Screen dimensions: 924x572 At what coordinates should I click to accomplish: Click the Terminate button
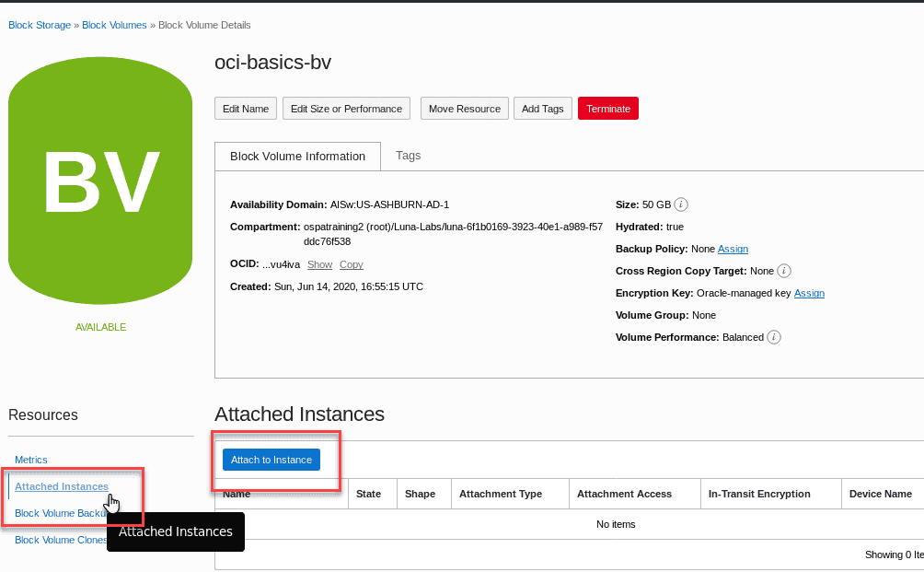(607, 108)
